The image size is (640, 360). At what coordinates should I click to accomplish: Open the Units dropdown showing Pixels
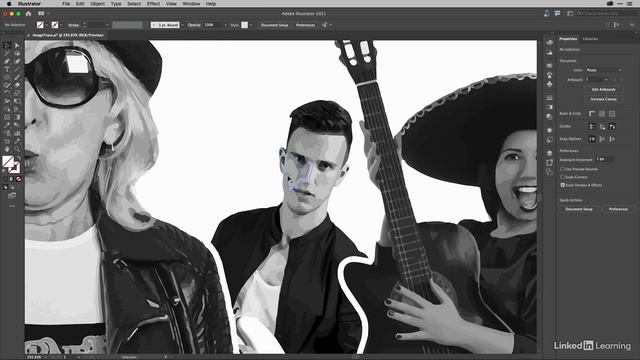(x=604, y=70)
